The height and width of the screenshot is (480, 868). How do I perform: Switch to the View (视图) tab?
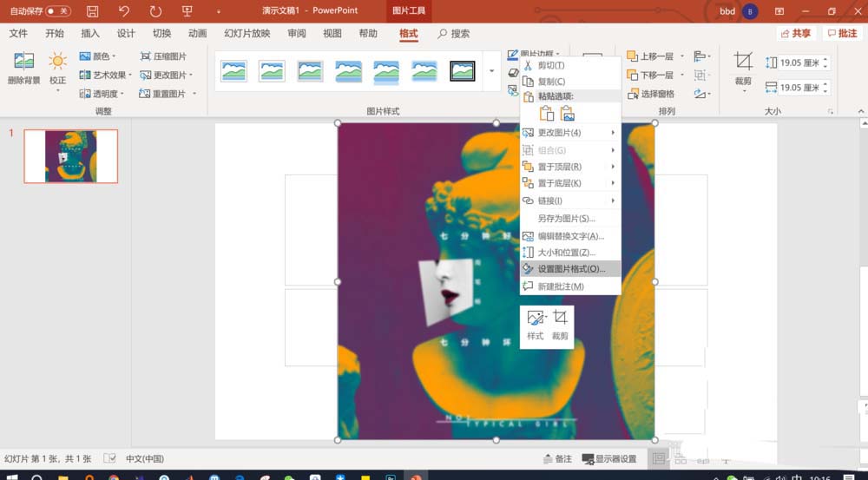(x=332, y=33)
